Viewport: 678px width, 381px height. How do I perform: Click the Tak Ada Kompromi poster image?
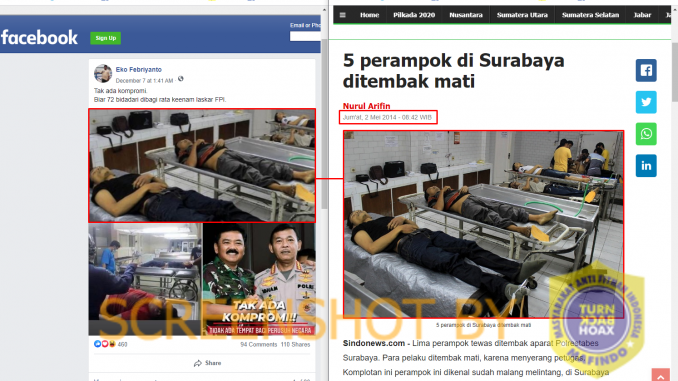[259, 279]
